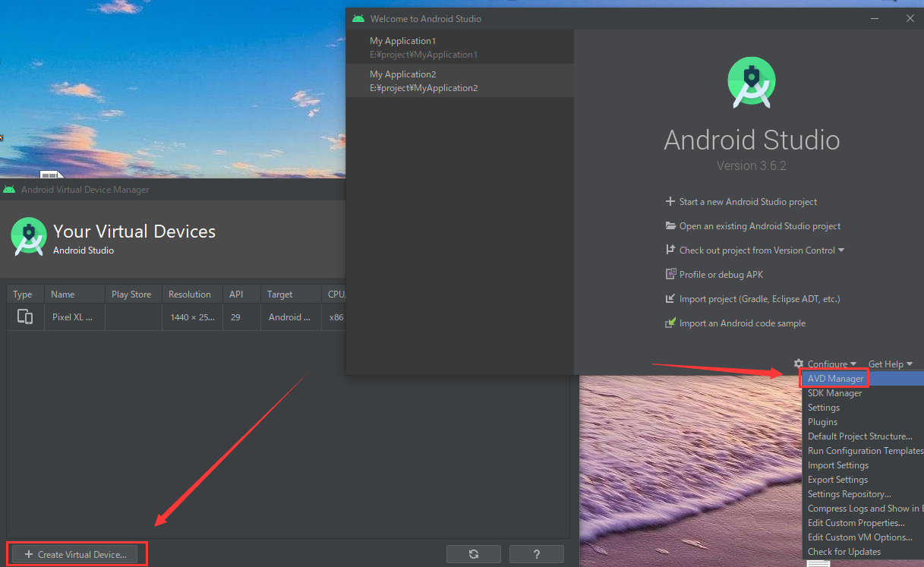
Task: Click the folder icon before Open existing project
Action: click(670, 225)
